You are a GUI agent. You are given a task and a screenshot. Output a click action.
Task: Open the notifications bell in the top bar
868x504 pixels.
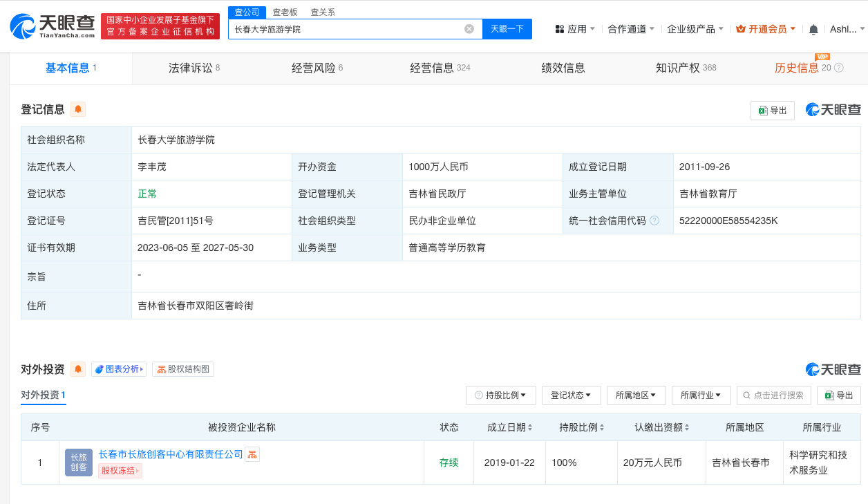point(813,29)
